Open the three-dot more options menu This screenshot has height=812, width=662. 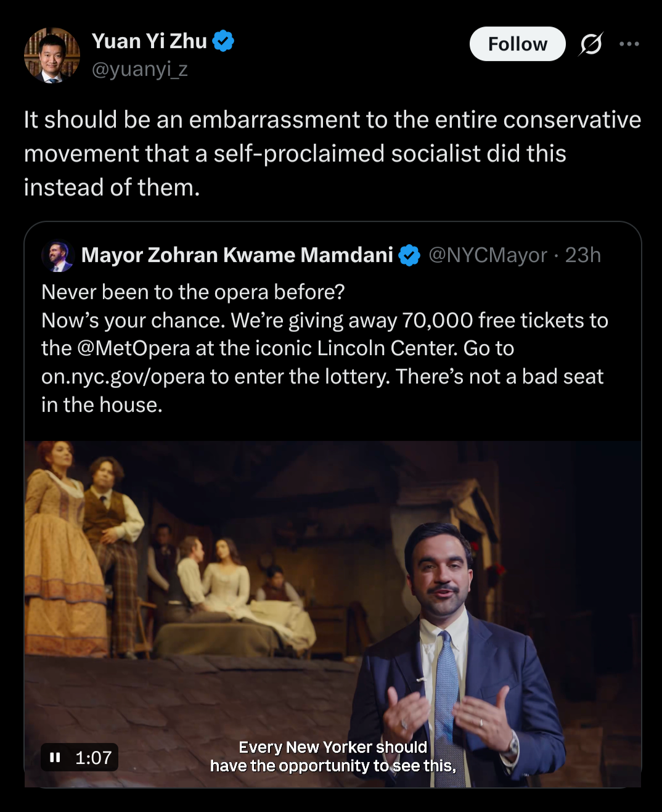tap(629, 44)
